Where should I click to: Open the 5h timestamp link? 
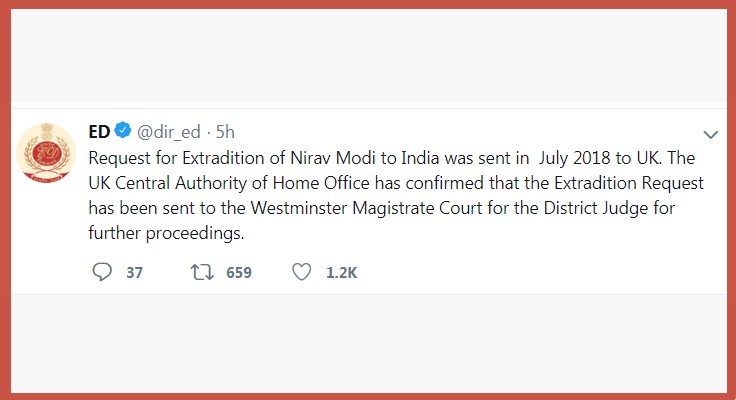(226, 132)
